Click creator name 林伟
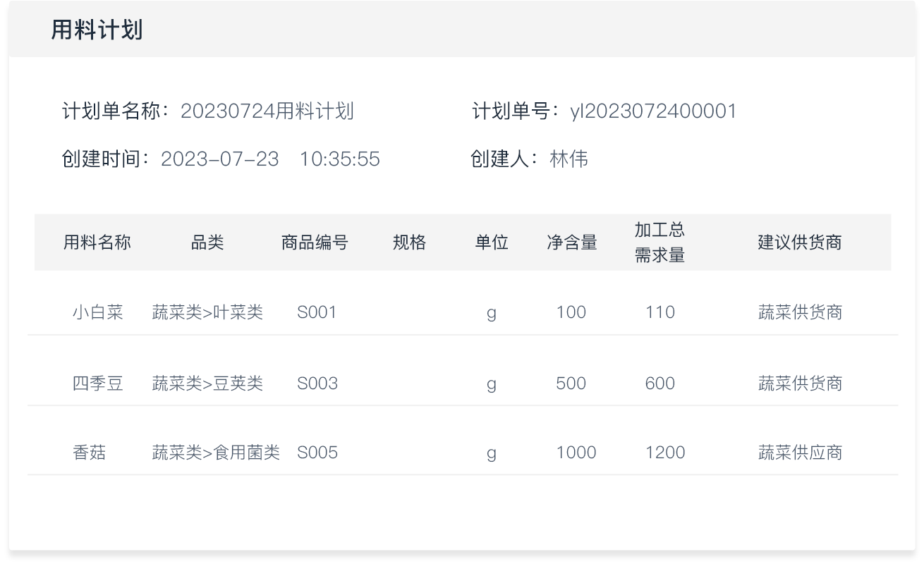Image resolution: width=924 pixels, height=571 pixels. pyautogui.click(x=569, y=159)
